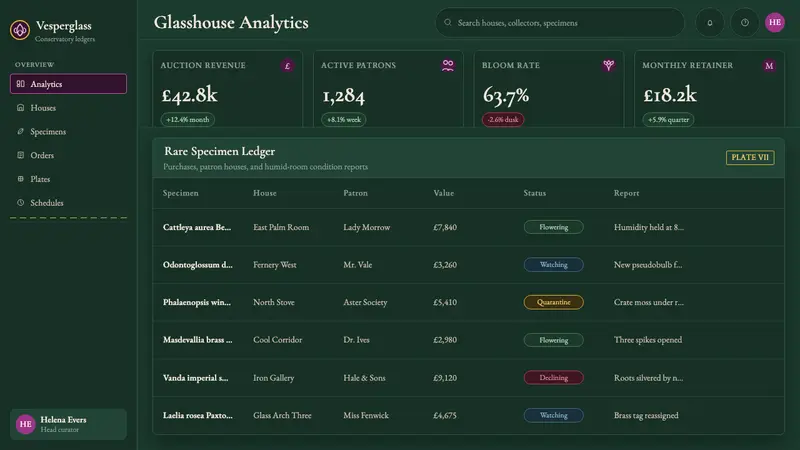Click the Quarantine status badge
The image size is (800, 450).
tap(554, 302)
